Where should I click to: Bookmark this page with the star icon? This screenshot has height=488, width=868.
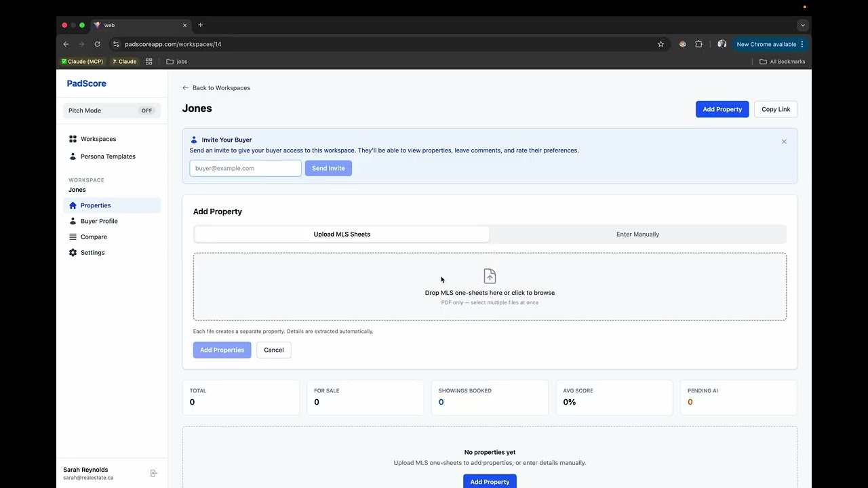point(660,44)
